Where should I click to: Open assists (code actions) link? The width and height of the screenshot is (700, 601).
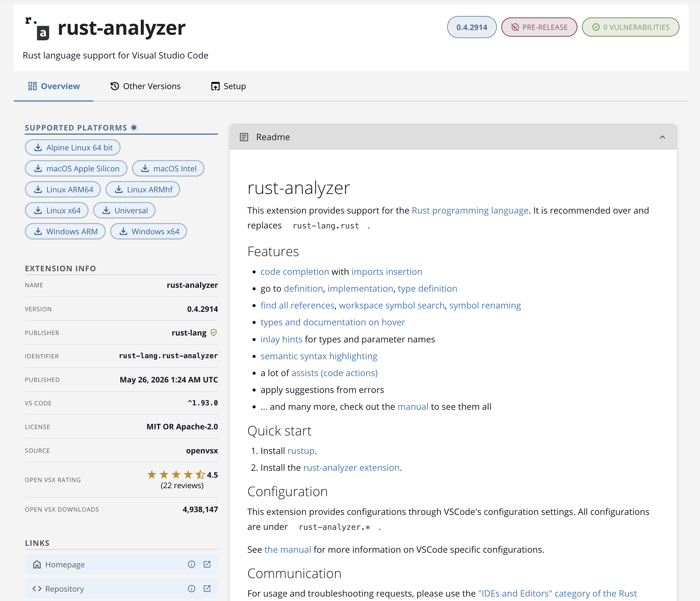335,373
